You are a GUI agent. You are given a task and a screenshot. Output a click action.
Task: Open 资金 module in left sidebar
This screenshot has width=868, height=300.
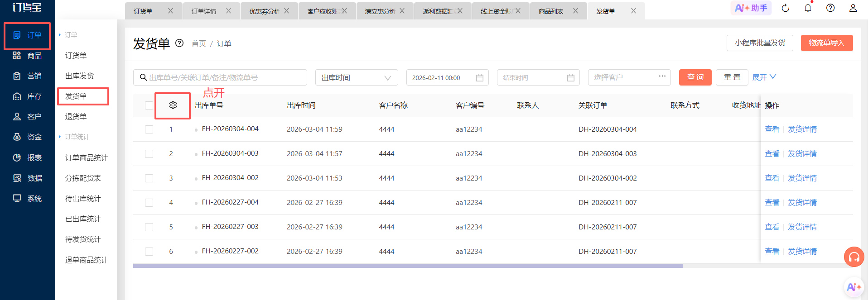(x=28, y=137)
